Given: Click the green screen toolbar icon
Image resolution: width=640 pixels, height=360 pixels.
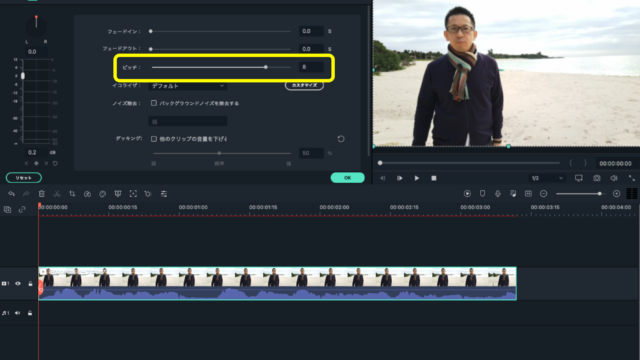Looking at the screenshot, I should 118,194.
